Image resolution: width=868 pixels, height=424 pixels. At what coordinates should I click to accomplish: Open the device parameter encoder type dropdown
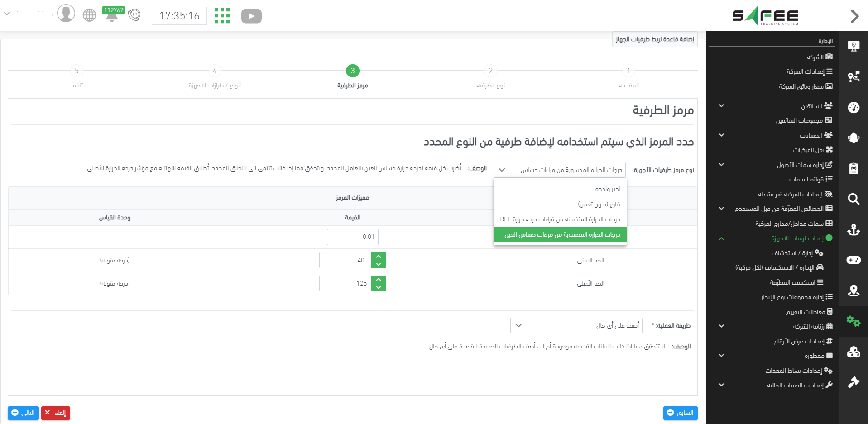pyautogui.click(x=559, y=170)
